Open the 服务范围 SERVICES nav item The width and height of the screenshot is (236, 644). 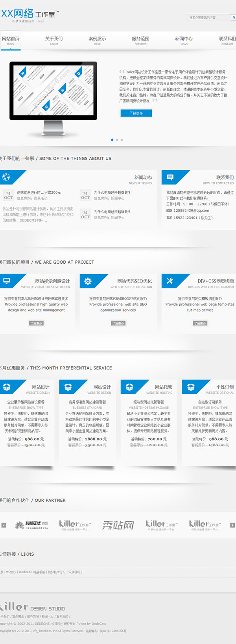click(140, 40)
